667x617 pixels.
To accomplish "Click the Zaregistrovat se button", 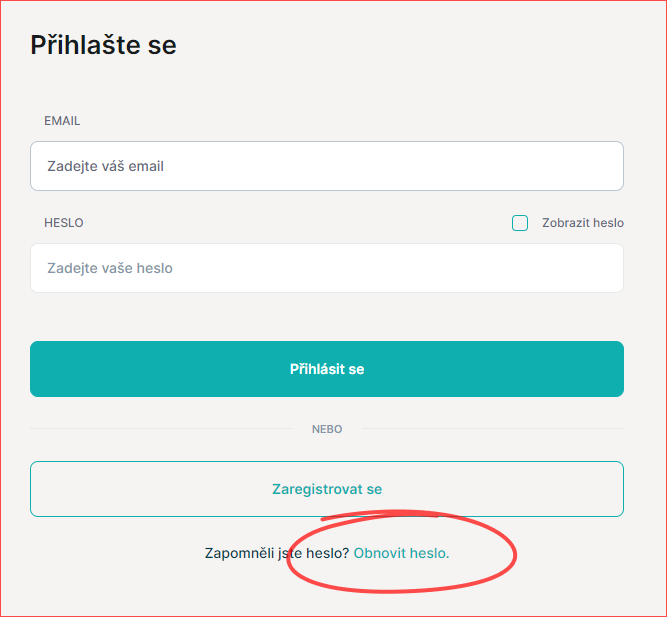I will 326,489.
